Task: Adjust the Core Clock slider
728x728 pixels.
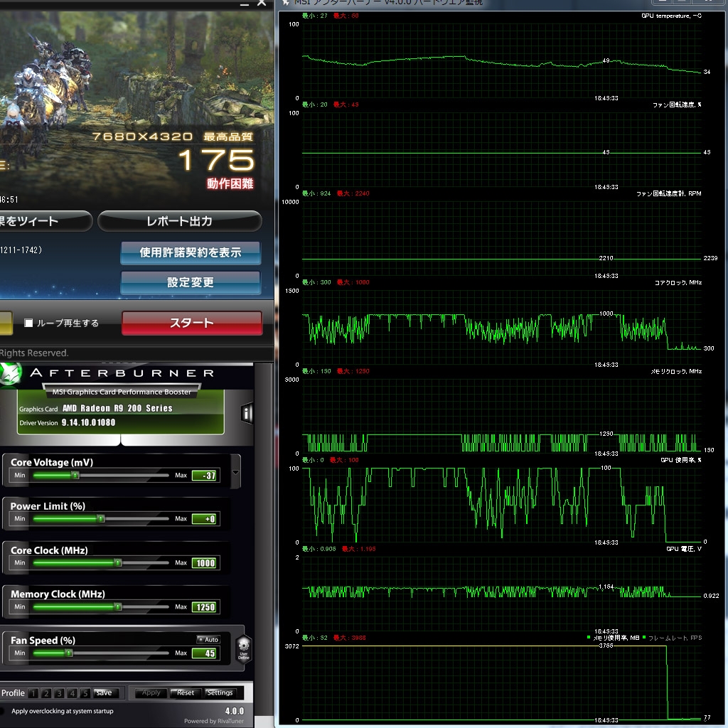Action: [x=101, y=563]
